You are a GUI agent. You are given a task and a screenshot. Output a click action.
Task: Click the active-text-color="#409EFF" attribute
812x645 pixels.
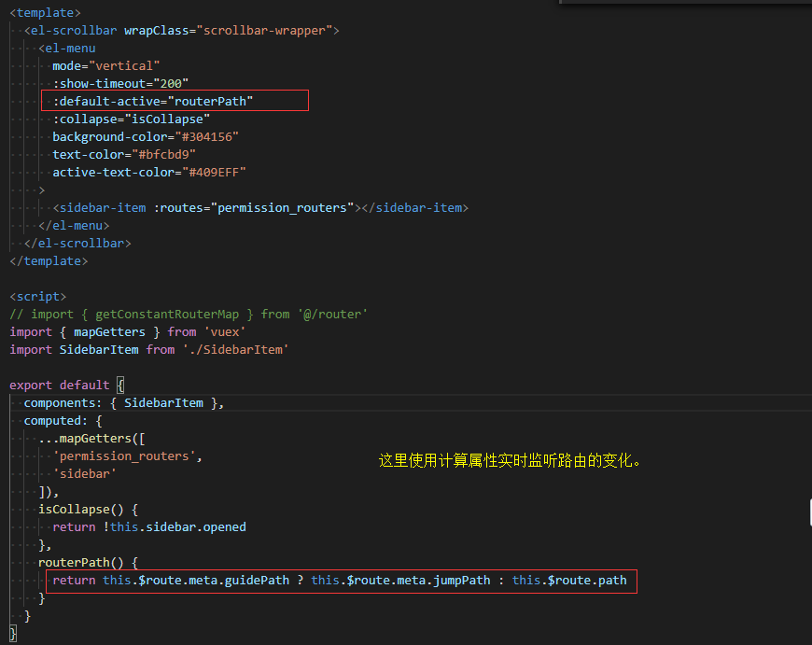(149, 172)
